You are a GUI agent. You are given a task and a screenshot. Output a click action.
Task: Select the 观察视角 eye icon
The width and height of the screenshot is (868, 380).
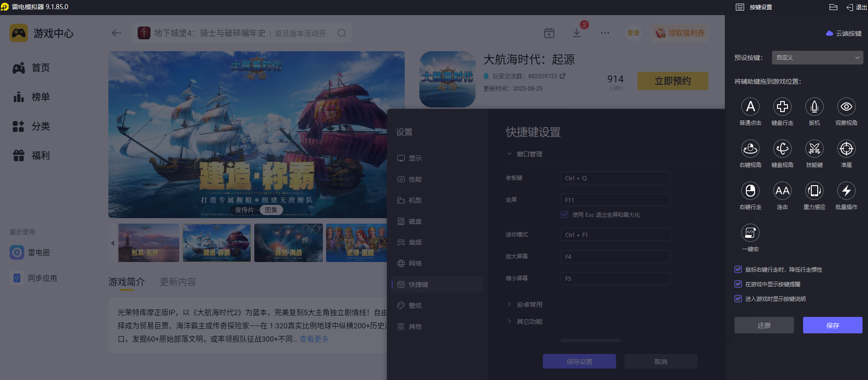846,107
